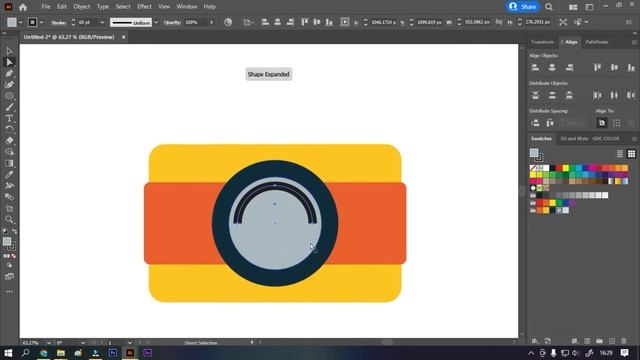This screenshot has height=360, width=640.
Task: Switch swatches to list view
Action: (x=620, y=153)
